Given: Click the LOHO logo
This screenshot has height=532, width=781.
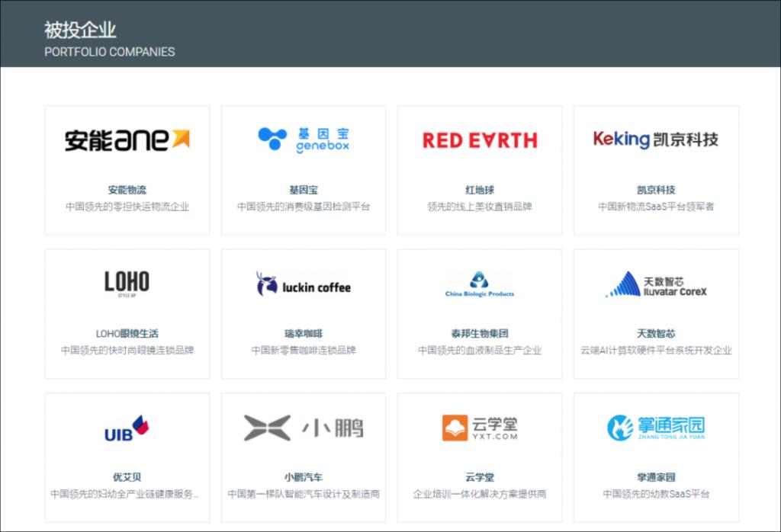Looking at the screenshot, I should coord(127,284).
